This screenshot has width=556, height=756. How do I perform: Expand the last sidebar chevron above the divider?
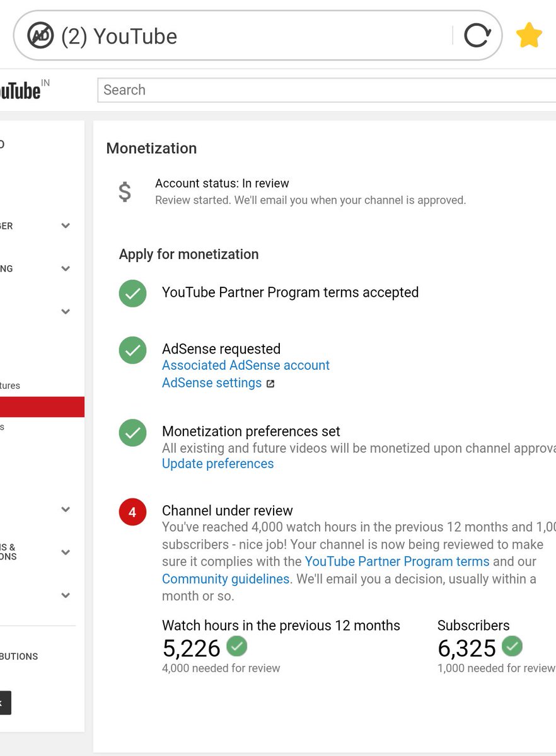(x=65, y=595)
